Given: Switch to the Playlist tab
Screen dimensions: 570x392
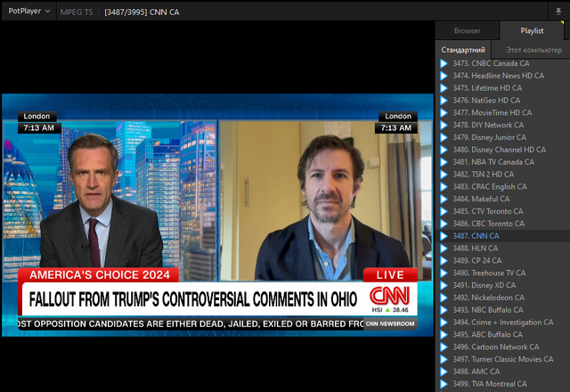Looking at the screenshot, I should [532, 31].
